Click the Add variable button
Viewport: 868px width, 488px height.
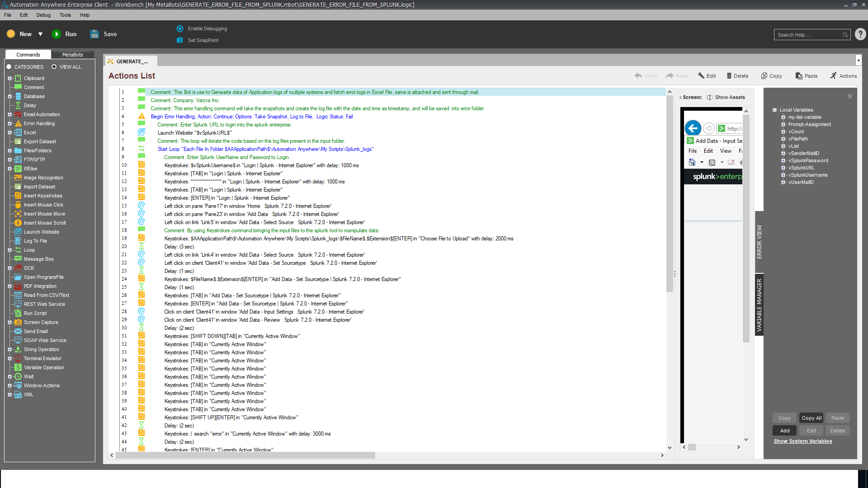coord(784,431)
